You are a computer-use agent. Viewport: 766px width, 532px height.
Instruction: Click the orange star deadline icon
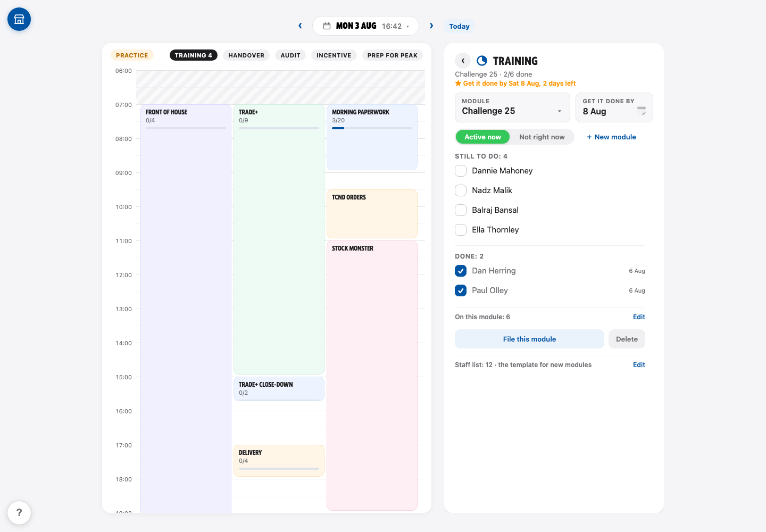458,83
